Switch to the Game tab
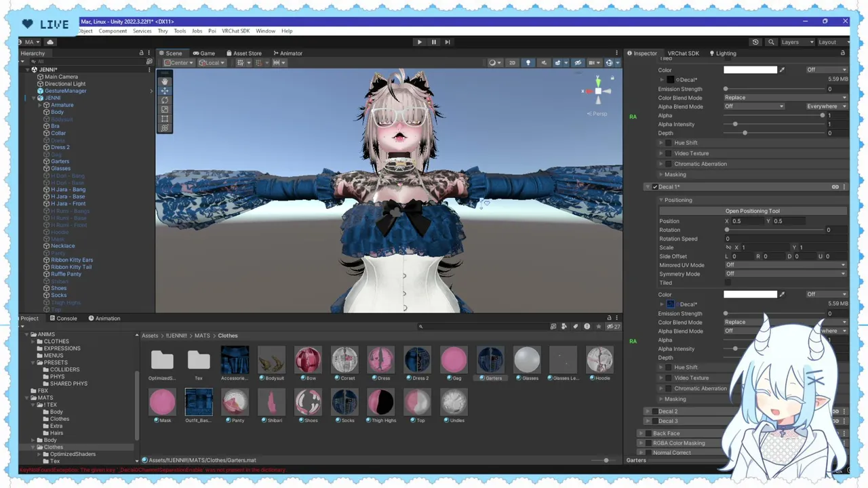This screenshot has width=868, height=488. coord(203,54)
